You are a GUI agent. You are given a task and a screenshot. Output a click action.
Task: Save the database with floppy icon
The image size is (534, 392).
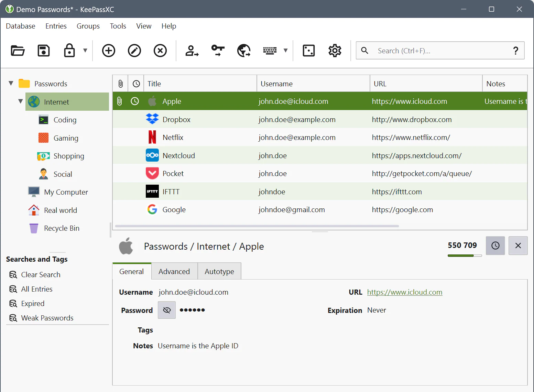tap(44, 51)
